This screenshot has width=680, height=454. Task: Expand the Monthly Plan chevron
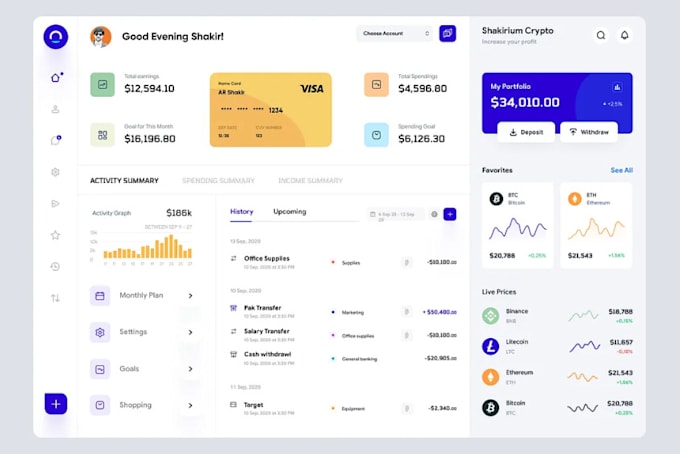click(190, 296)
